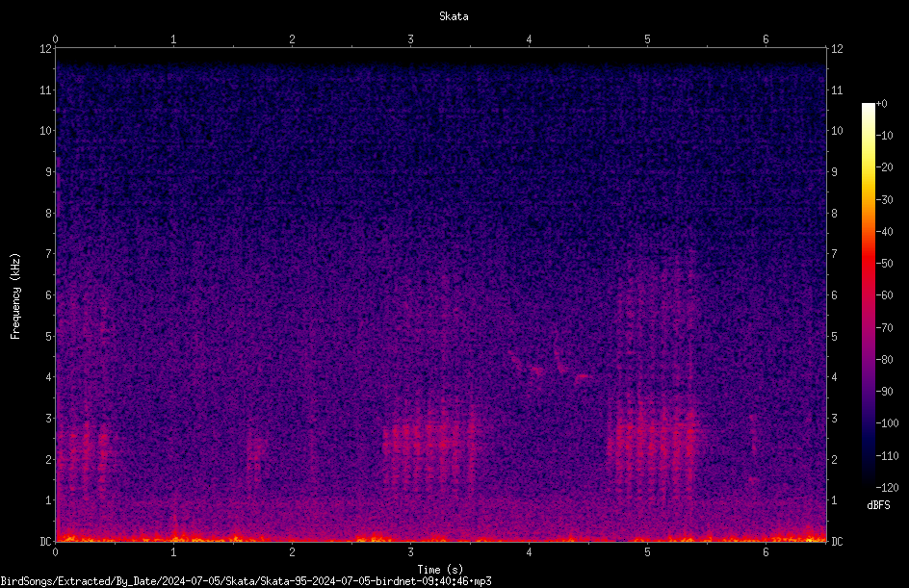Screen dimensions: 909x588
Task: Click the "7" tick on right frequency axis
Action: 834,254
